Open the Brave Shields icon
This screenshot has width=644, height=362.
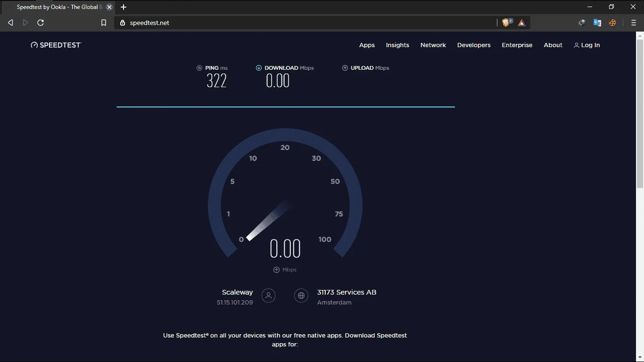(506, 23)
